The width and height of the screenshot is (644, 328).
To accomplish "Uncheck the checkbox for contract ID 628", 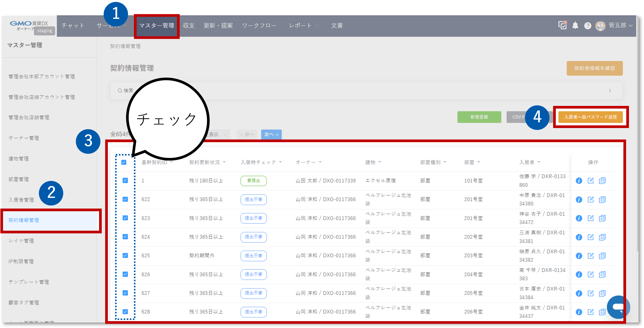I will [x=125, y=312].
